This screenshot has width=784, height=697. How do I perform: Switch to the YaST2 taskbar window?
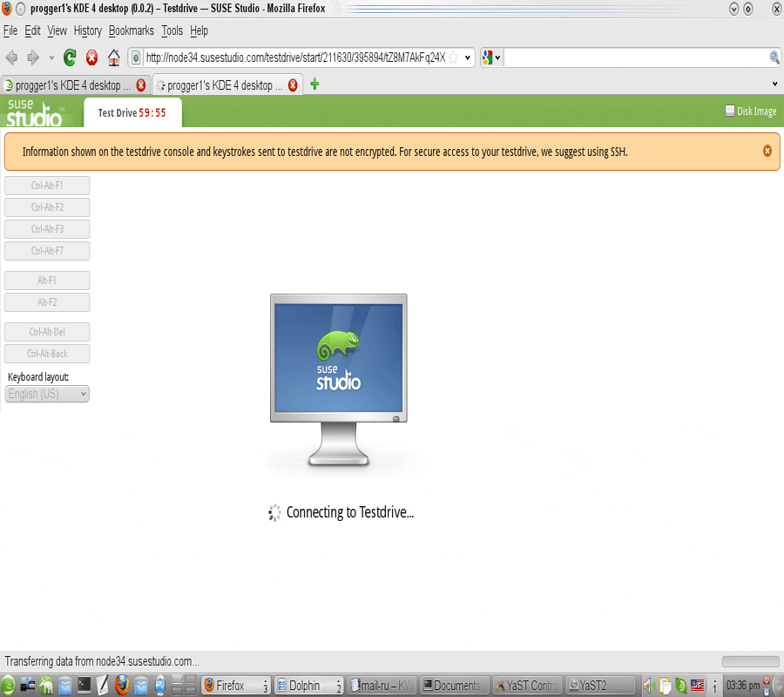tap(600, 685)
